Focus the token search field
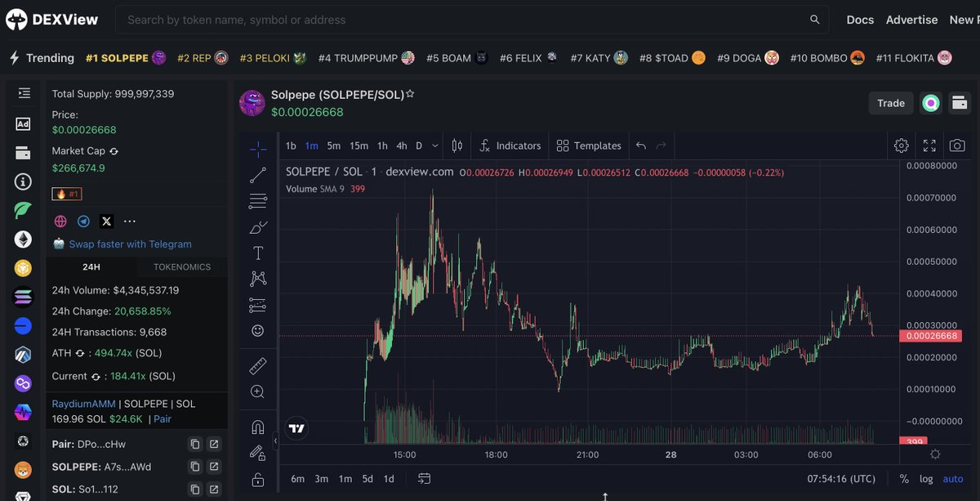 [472, 20]
